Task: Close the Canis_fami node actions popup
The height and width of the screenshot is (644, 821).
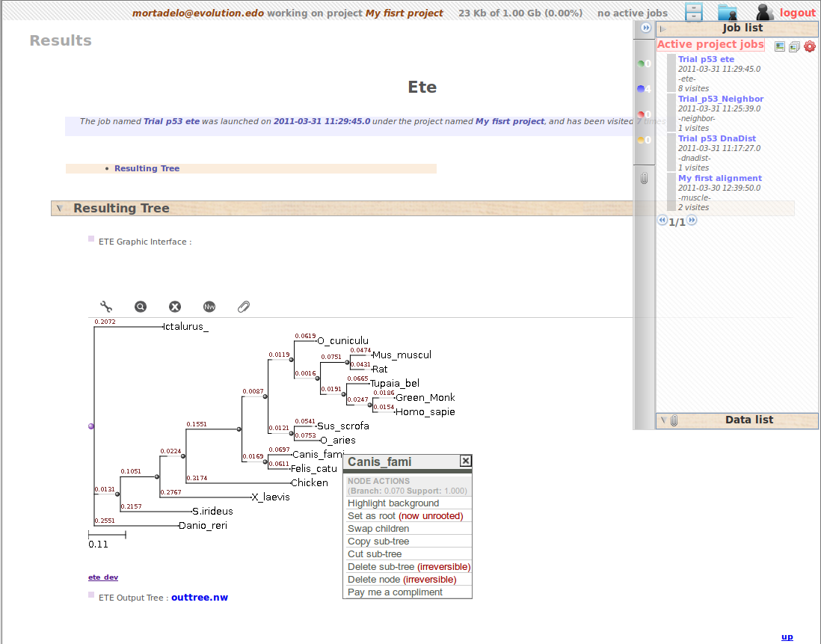Action: 465,461
